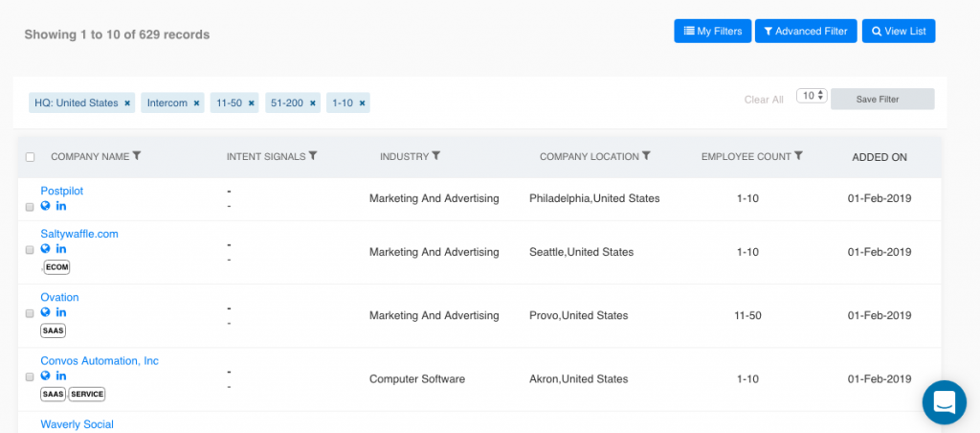
Task: Click Postpilot's 01-Feb-2019 added date
Action: point(880,198)
